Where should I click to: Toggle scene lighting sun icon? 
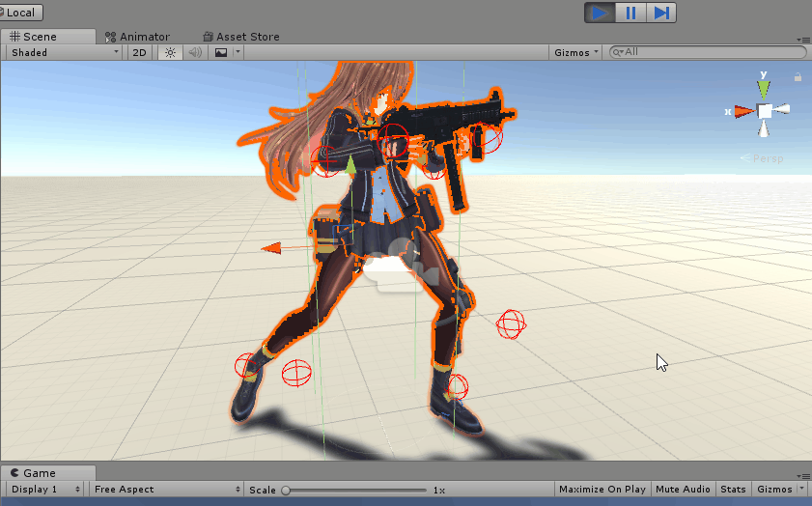pos(170,52)
